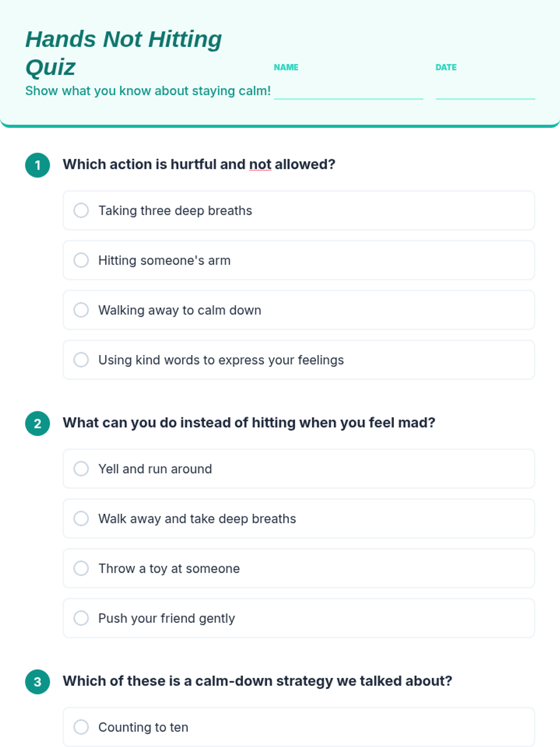560x747 pixels.
Task: Click the calm-down strategy question heading
Action: 258,681
